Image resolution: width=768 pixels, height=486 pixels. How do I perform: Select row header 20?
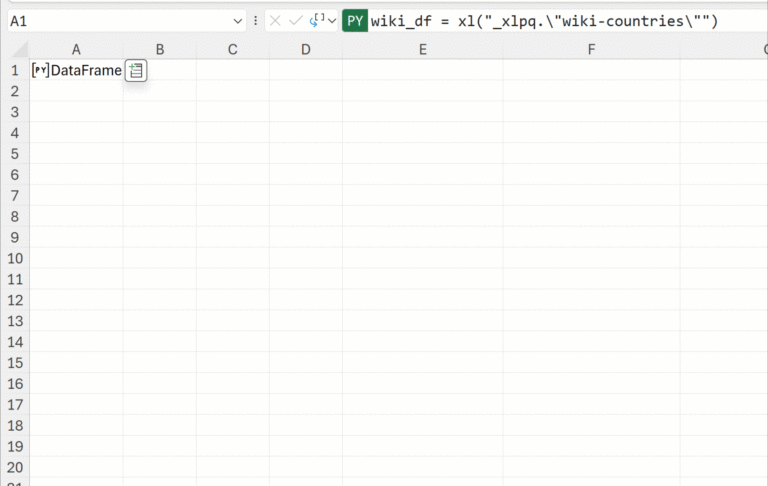point(15,467)
